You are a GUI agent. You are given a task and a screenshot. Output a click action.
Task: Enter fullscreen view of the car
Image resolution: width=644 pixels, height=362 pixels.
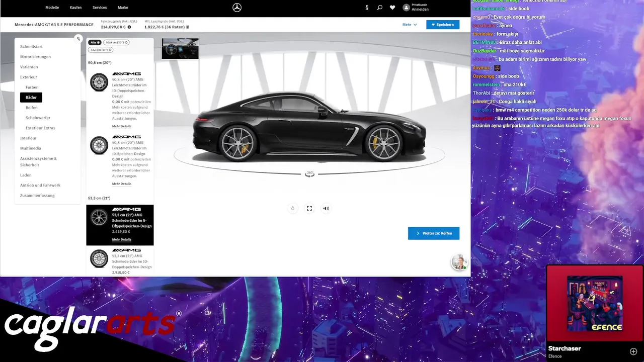tap(309, 208)
